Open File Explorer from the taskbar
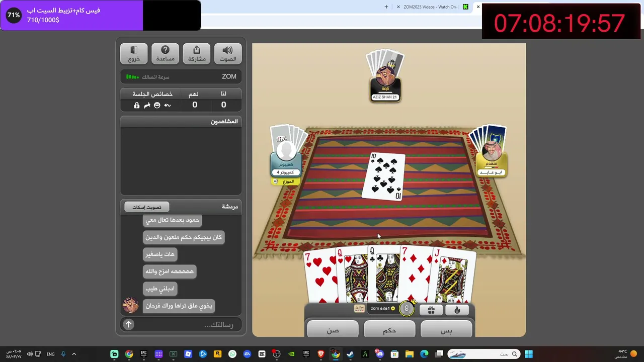Image resolution: width=644 pixels, height=362 pixels. coord(409,354)
